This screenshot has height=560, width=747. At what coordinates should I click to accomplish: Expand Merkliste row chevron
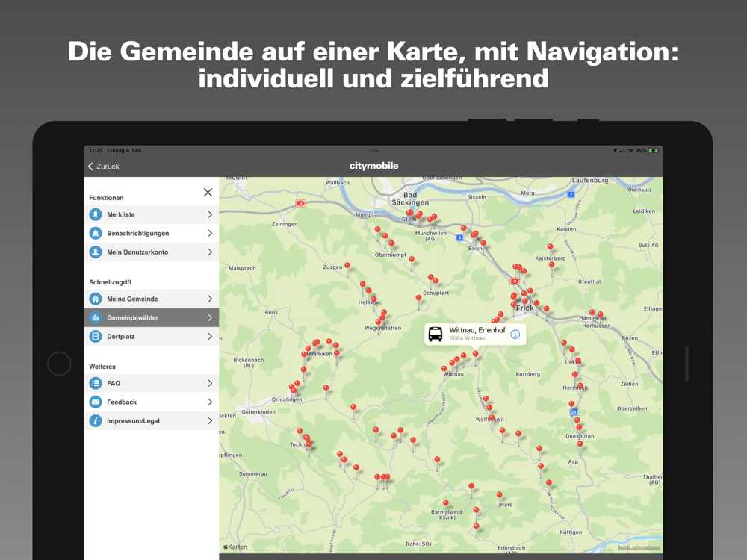pos(210,214)
